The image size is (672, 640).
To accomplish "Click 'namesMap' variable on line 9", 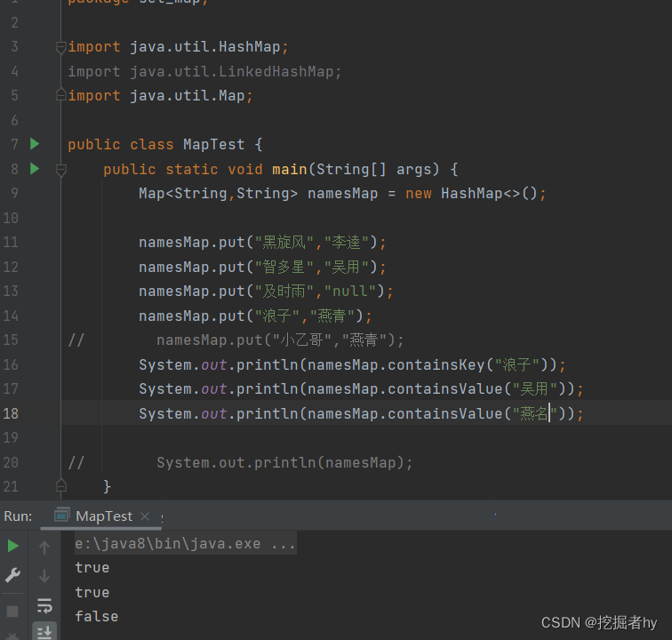I will pyautogui.click(x=343, y=193).
